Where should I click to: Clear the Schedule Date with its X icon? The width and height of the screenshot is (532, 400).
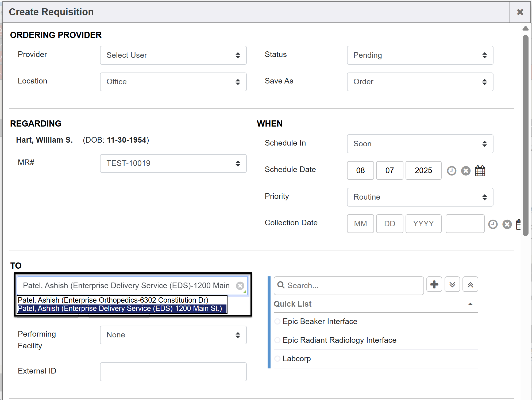point(466,171)
